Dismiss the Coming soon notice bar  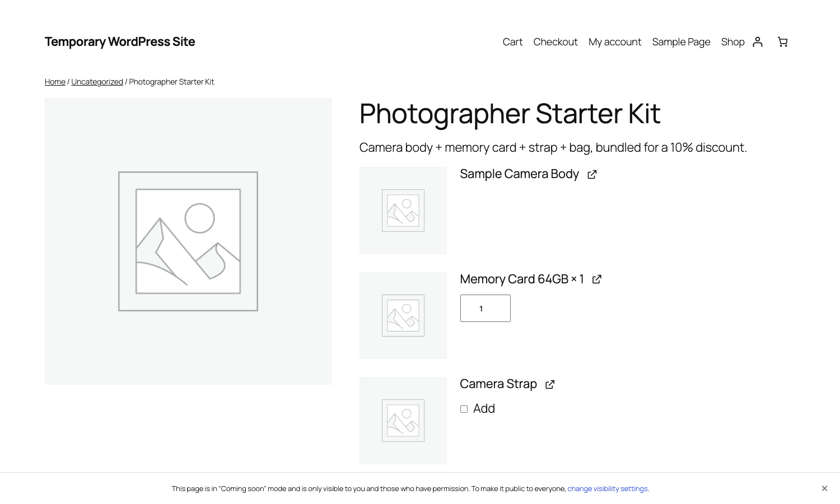tap(824, 488)
